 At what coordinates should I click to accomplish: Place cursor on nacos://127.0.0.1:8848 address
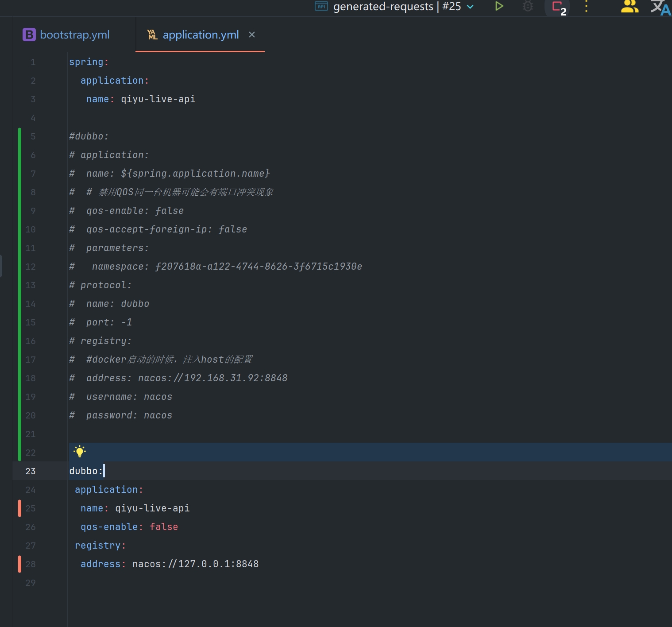[195, 564]
